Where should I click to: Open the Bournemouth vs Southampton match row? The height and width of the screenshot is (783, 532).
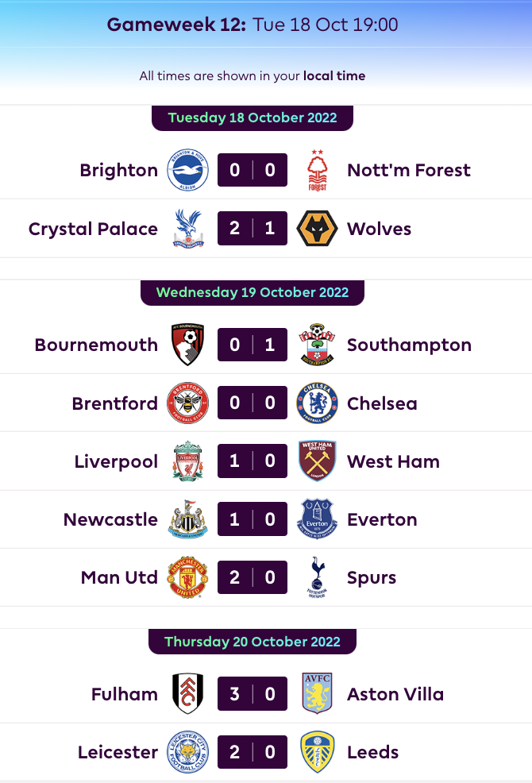252,345
